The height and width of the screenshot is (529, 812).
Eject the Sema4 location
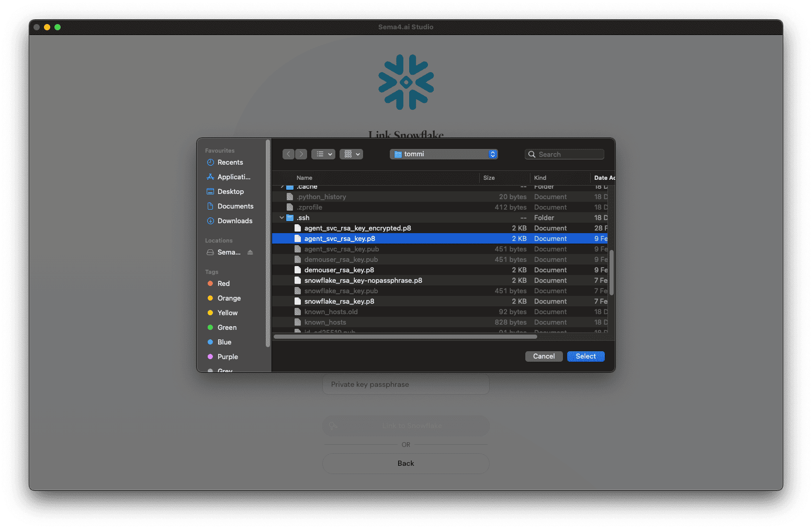pos(251,252)
